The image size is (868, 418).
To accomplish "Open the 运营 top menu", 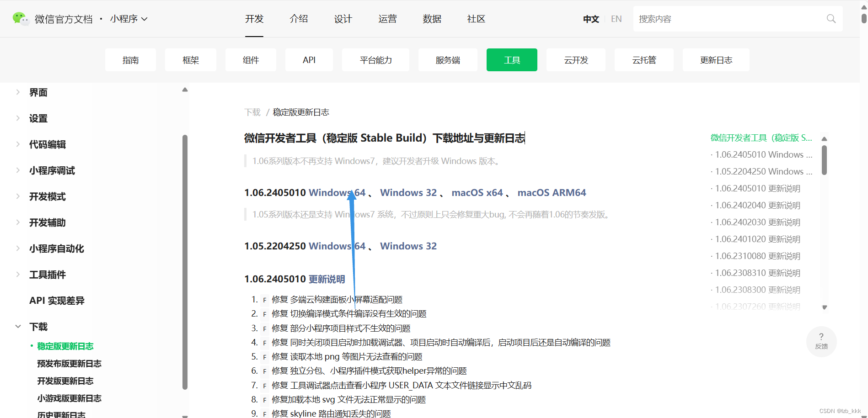I will pos(387,19).
